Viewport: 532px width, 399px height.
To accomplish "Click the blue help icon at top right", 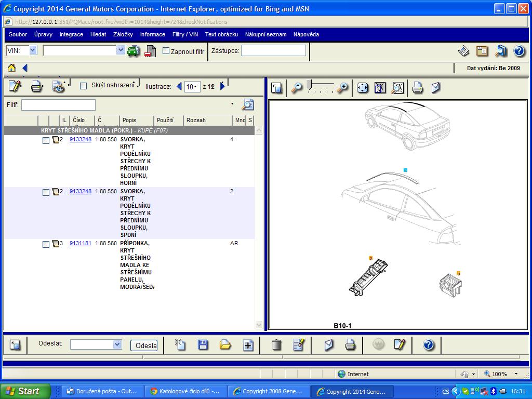I will 518,51.
